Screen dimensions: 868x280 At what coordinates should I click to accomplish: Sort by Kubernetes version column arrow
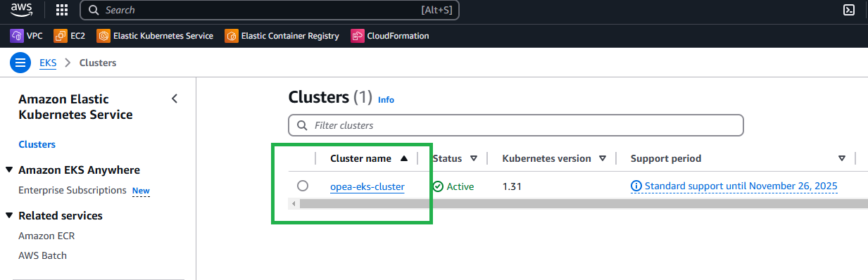603,158
